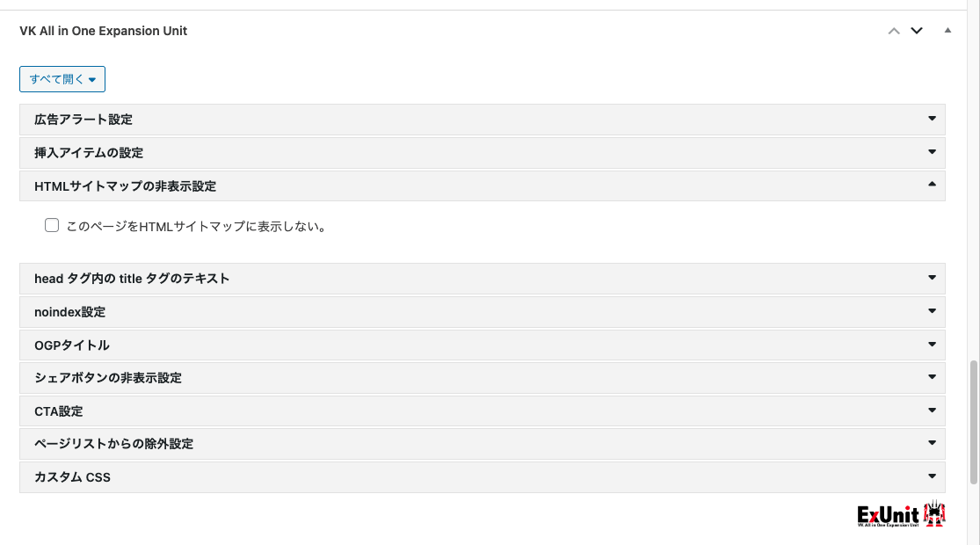Viewport: 980px width, 545px height.
Task: Click arrow icon on 広告アラート設定 row
Action: 932,119
